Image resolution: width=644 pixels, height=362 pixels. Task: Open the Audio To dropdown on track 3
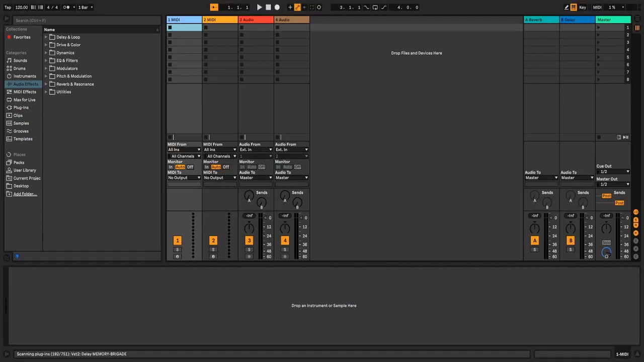pyautogui.click(x=256, y=177)
